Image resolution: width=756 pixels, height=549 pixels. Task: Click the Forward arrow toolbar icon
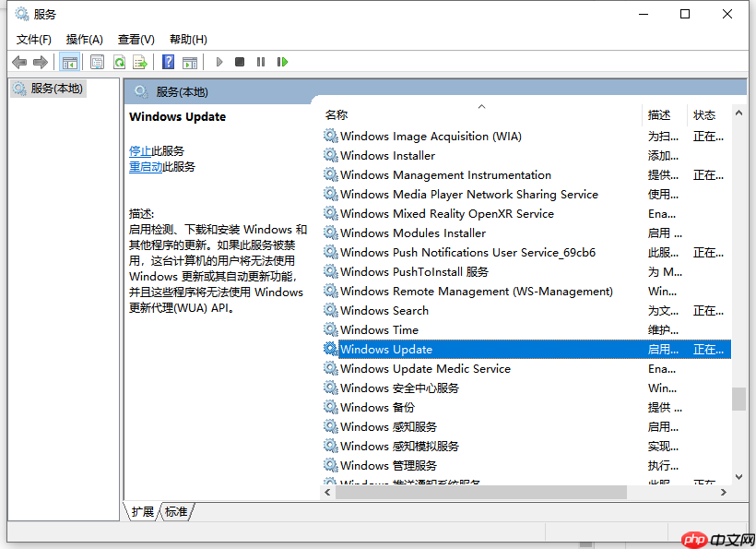pyautogui.click(x=41, y=62)
